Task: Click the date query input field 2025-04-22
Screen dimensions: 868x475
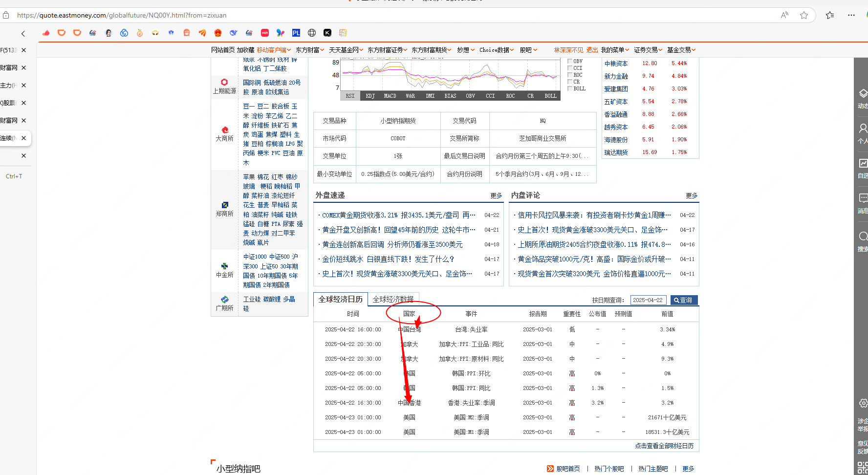Action: point(648,300)
